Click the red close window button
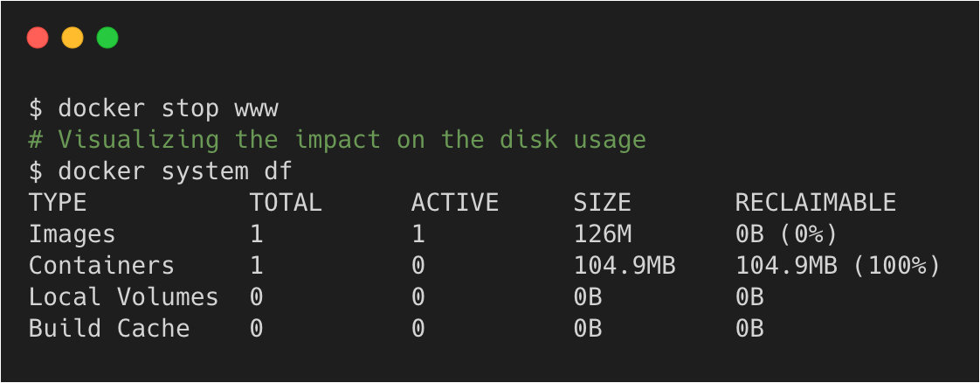 click(x=38, y=38)
